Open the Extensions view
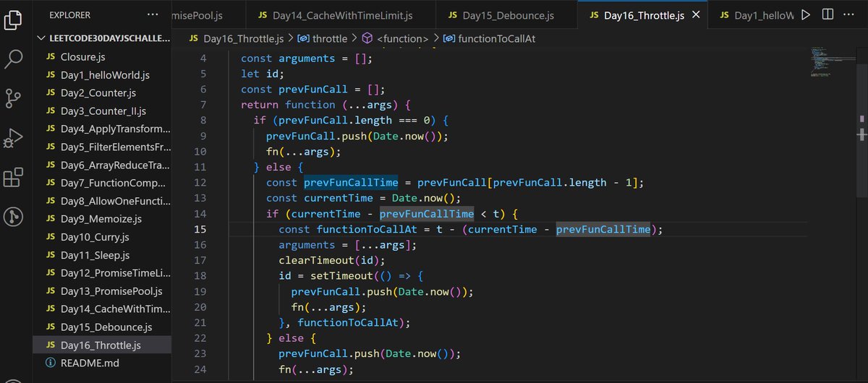The image size is (868, 383). click(x=13, y=177)
